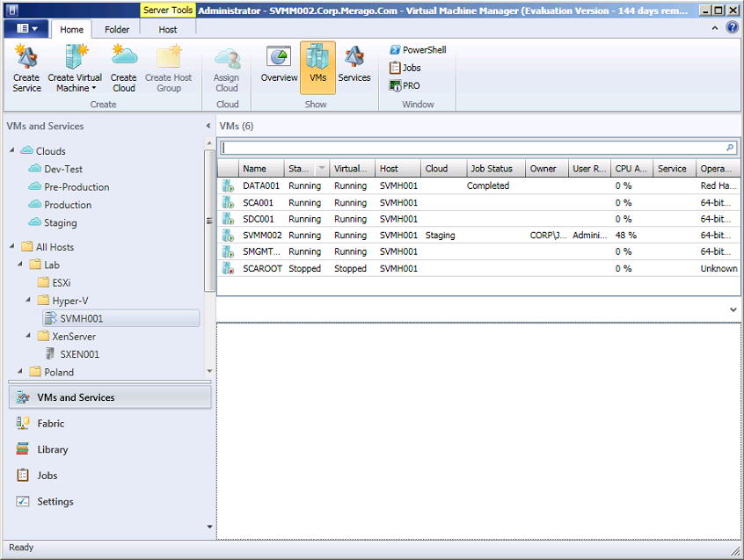
Task: Click the Red Ha... operating system cell
Action: pyautogui.click(x=718, y=185)
